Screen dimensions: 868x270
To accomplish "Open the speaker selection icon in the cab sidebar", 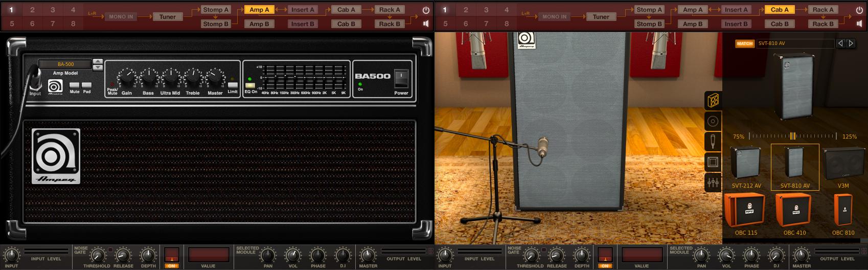I will click(713, 121).
